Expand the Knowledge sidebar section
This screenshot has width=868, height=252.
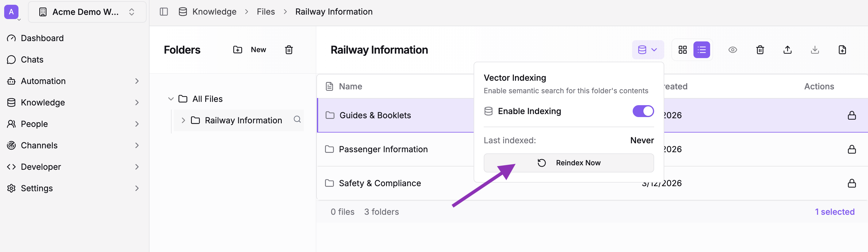[x=137, y=102]
